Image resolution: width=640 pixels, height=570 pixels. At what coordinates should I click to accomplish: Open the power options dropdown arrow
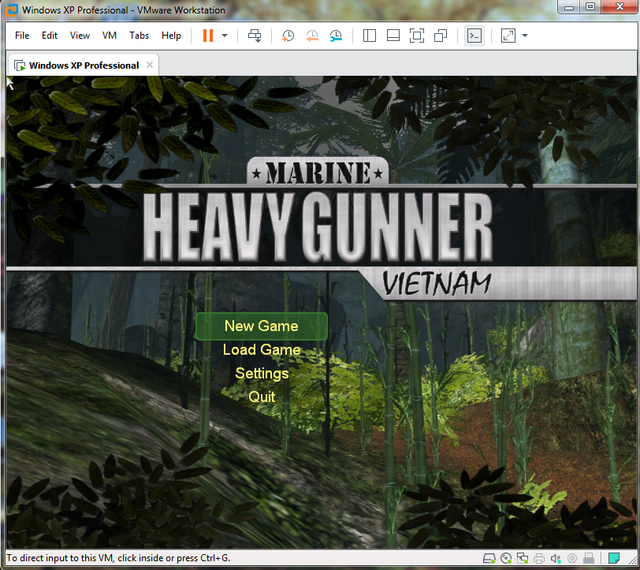pos(224,36)
